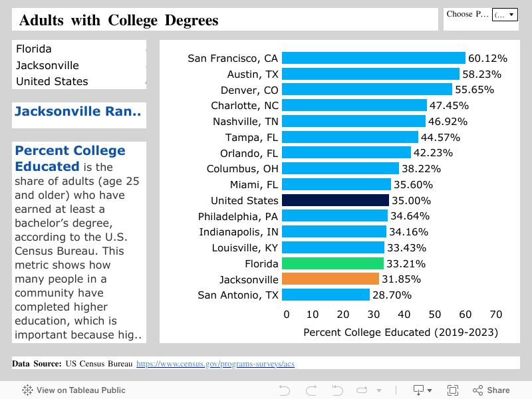Click the Tableau logo next to View on Tableau Public

(26, 390)
